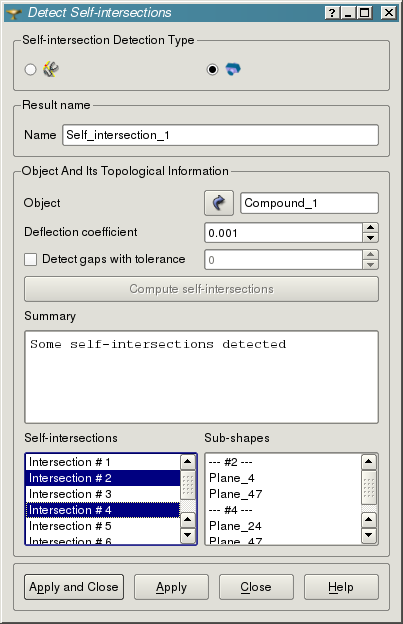Increase Deflection coefficient with up arrow
The height and width of the screenshot is (624, 403).
[370, 228]
